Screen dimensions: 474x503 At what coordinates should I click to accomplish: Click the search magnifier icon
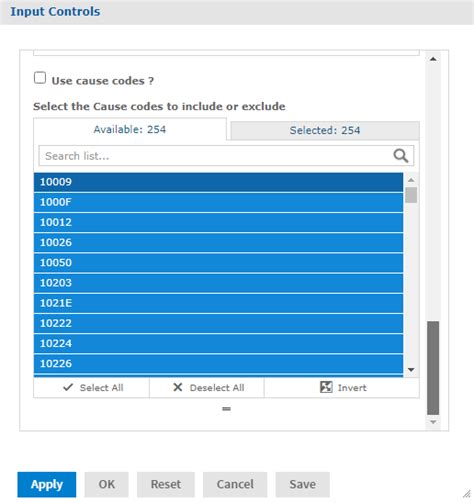(x=400, y=156)
